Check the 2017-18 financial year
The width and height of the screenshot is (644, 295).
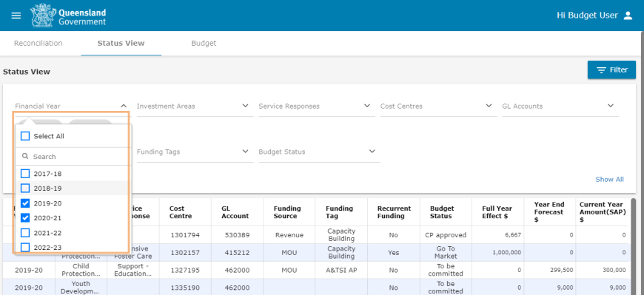point(25,174)
